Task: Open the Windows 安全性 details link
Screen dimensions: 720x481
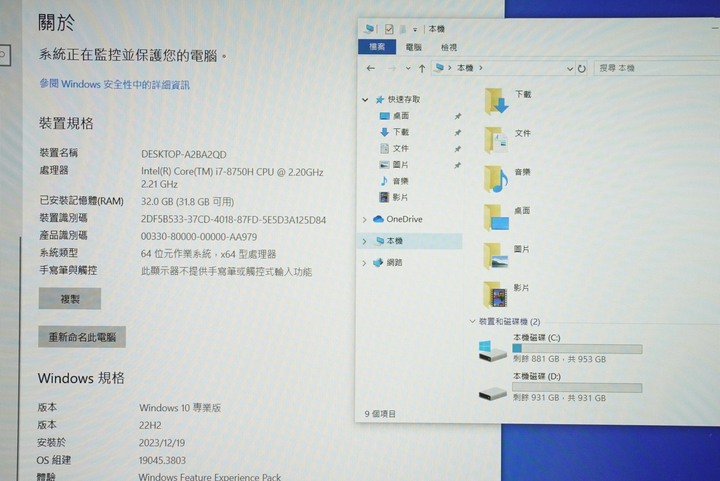Action: (x=114, y=84)
